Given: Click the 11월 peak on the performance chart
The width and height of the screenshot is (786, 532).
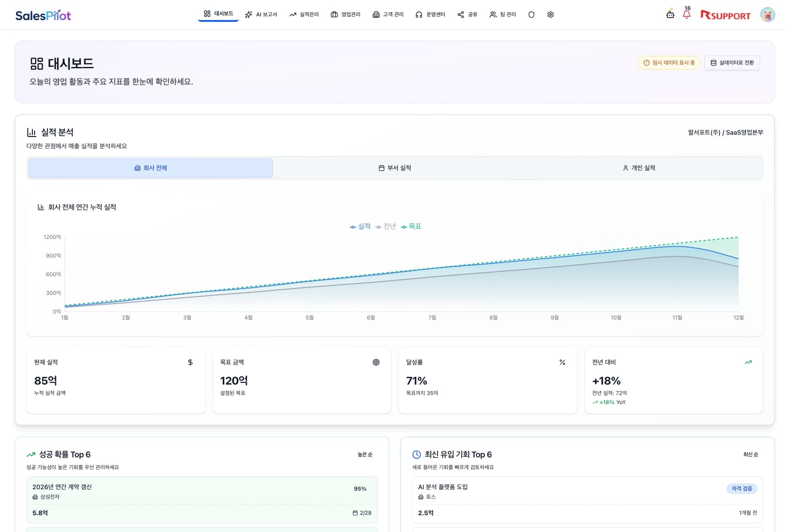Looking at the screenshot, I should coord(677,246).
